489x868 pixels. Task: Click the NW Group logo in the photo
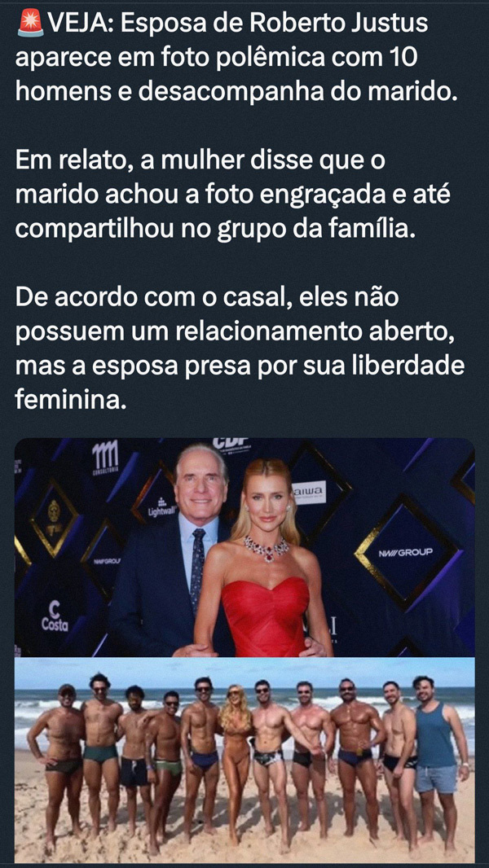point(405,552)
